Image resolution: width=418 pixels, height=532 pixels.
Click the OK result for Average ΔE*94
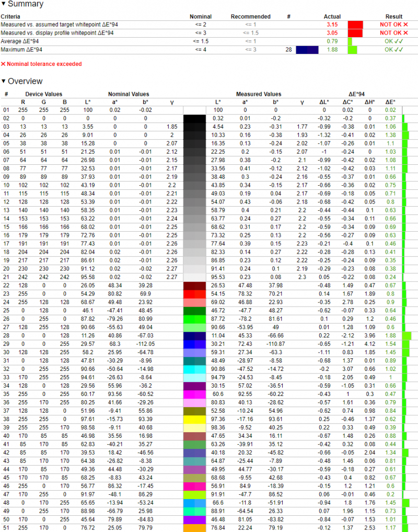(x=393, y=41)
